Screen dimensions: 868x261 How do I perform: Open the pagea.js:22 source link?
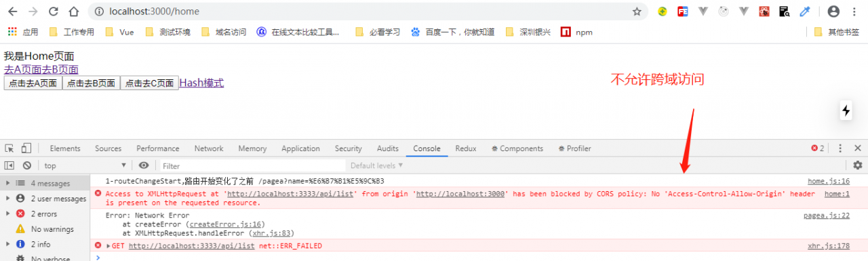click(827, 216)
